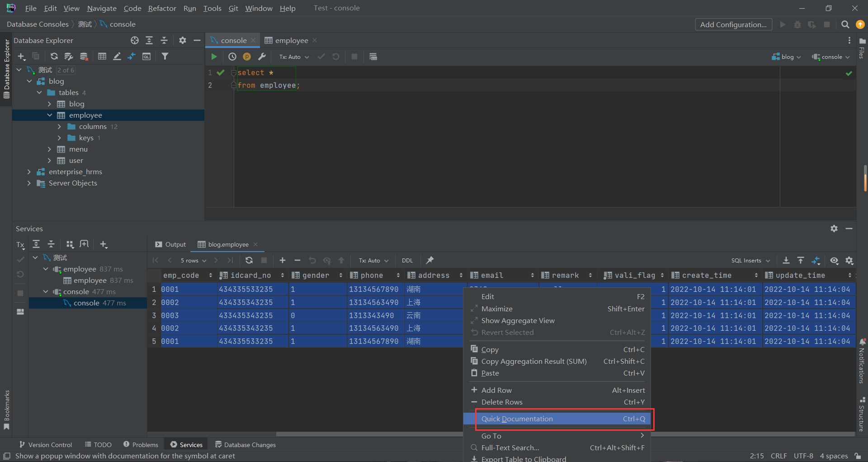Open console settings wrench icon

click(x=262, y=57)
